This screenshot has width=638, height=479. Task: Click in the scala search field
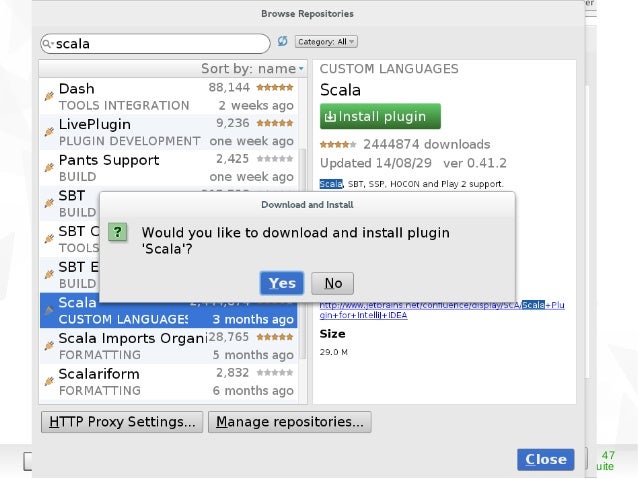[x=155, y=44]
